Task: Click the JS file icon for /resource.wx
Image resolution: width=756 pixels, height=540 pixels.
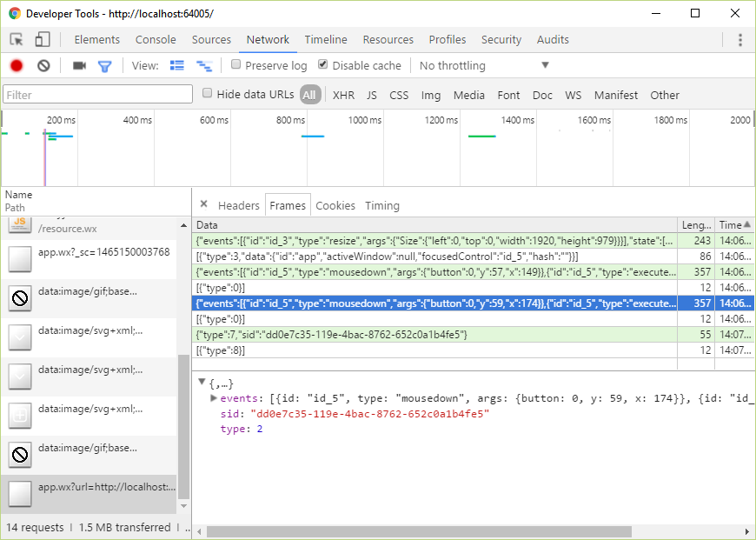Action: (20, 224)
